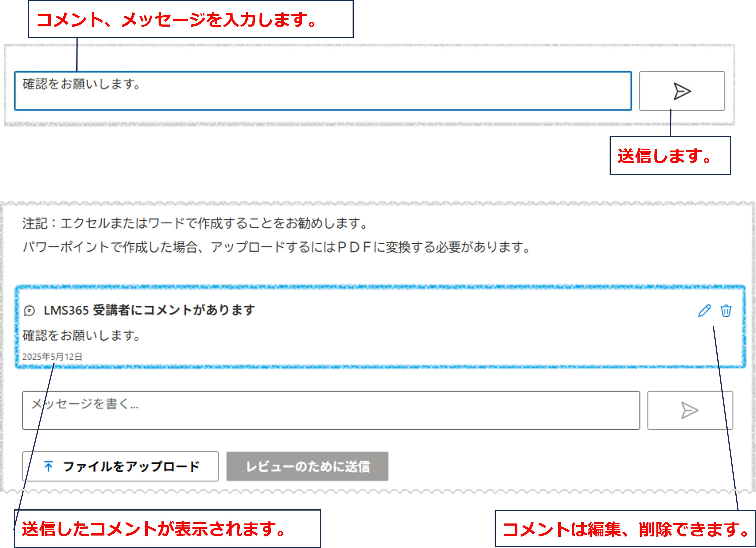
Task: Click the note line about パワーポイント and PDF
Action: (276, 247)
